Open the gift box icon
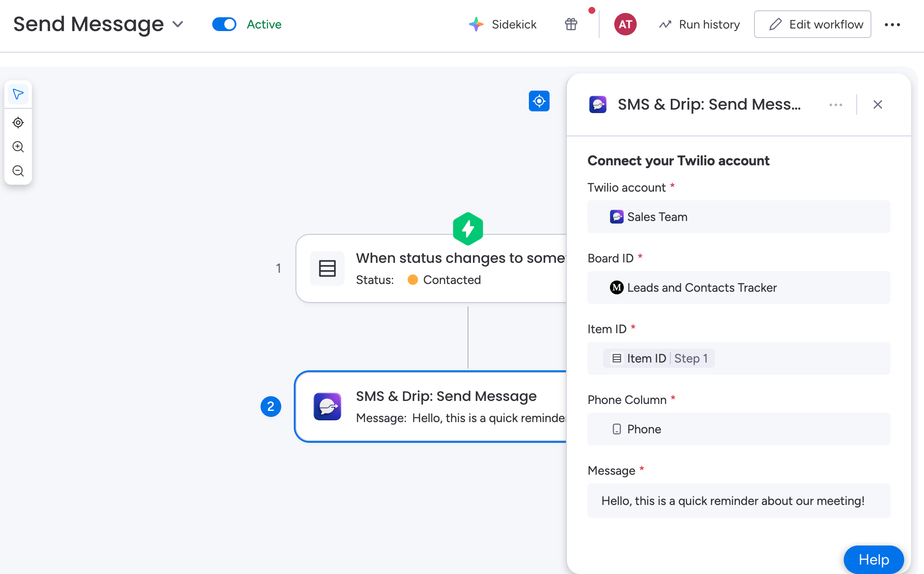This screenshot has width=924, height=574. point(571,25)
